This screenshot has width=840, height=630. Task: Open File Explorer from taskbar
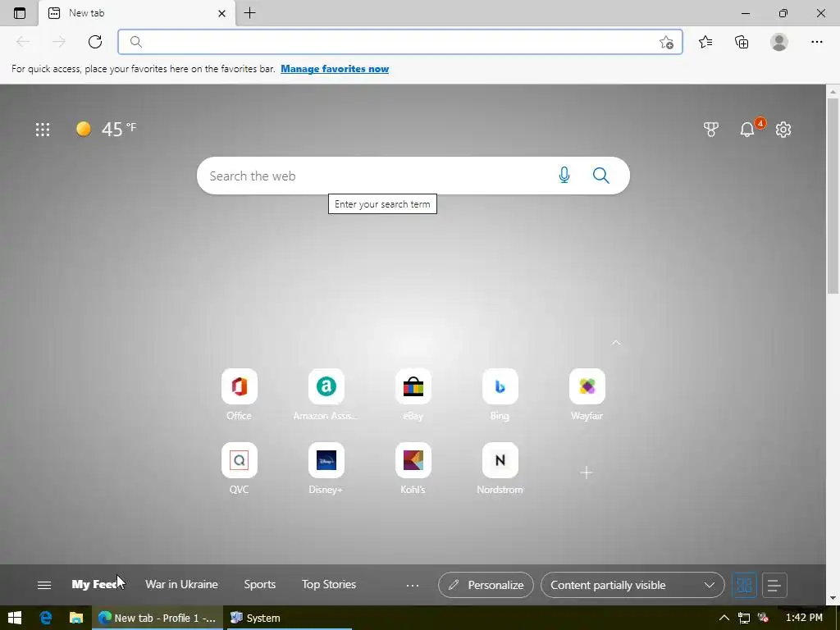coord(76,618)
